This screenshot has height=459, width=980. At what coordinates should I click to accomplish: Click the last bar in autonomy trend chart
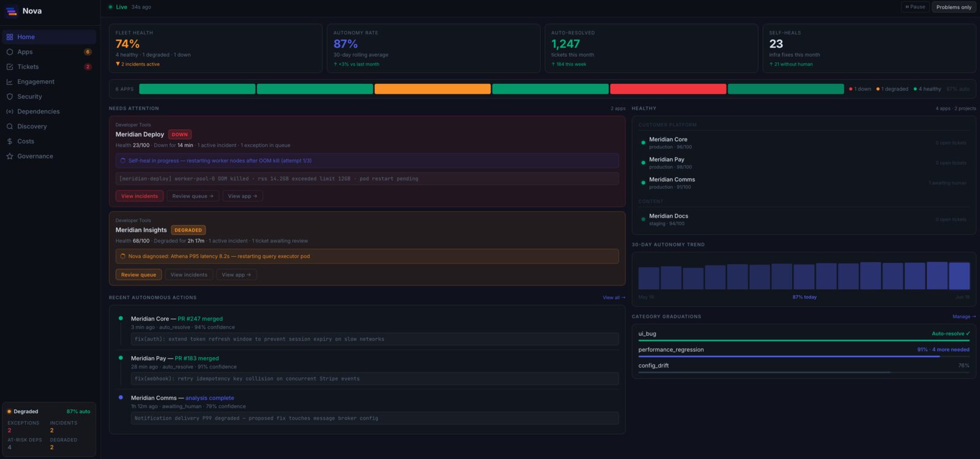click(x=959, y=276)
